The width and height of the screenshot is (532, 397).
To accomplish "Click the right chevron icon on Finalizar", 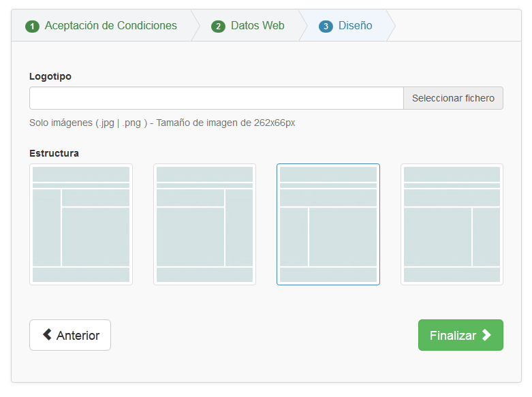I will [x=486, y=334].
